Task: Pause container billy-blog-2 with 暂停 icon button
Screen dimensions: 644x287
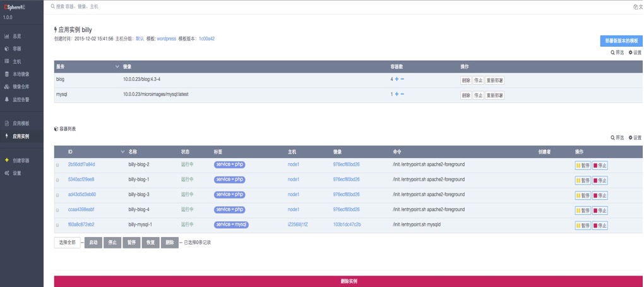Action: click(x=583, y=166)
